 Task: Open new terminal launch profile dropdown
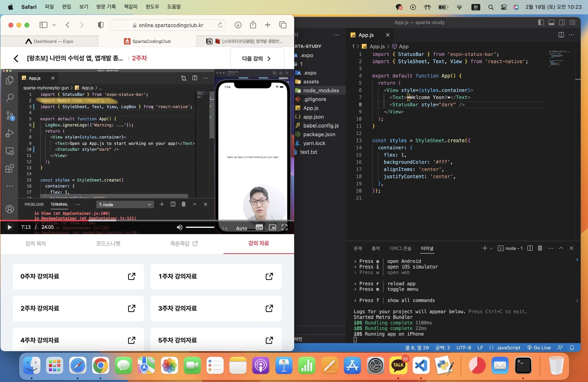coord(491,249)
